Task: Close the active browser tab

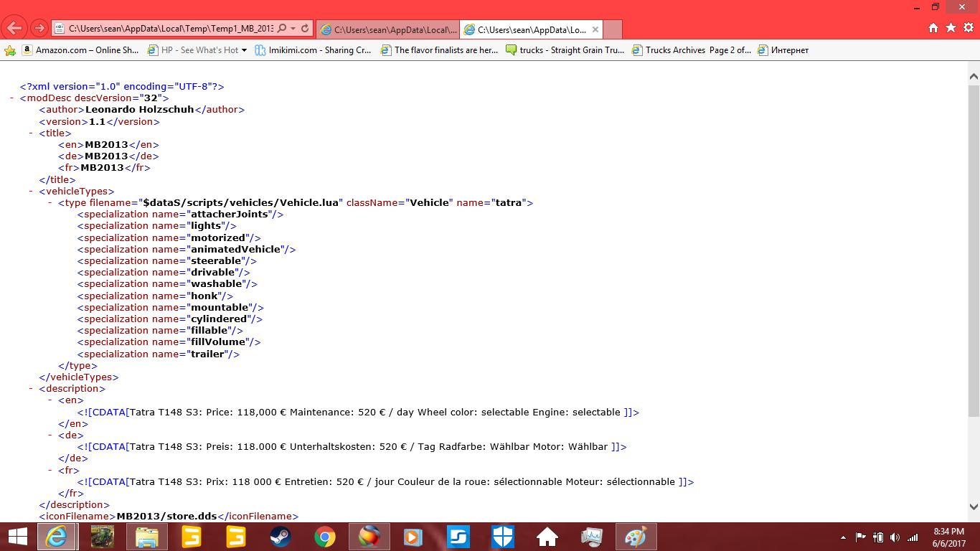Action: 594,29
